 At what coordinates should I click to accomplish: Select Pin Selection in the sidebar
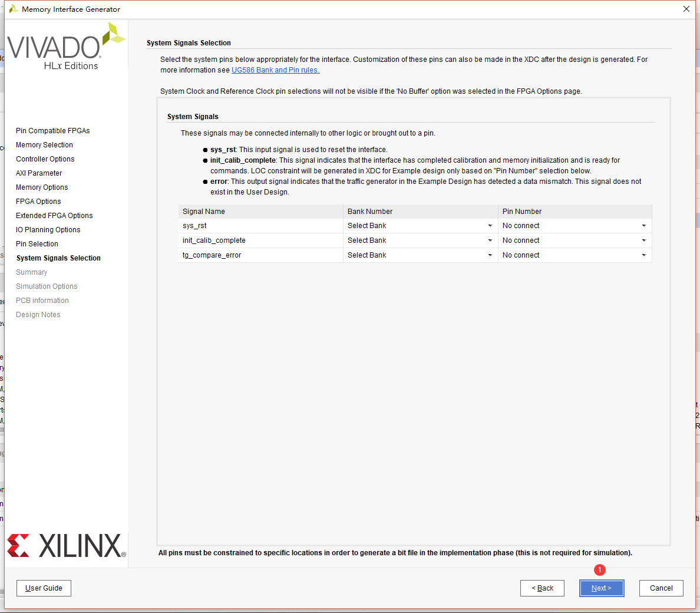coord(37,243)
